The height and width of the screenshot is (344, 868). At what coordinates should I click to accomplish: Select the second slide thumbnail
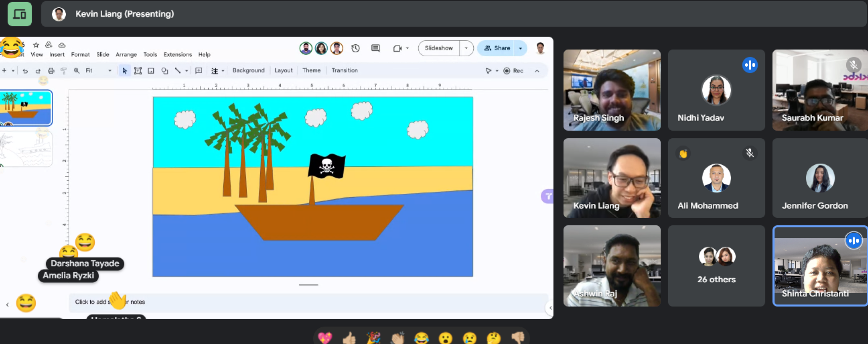[x=27, y=149]
